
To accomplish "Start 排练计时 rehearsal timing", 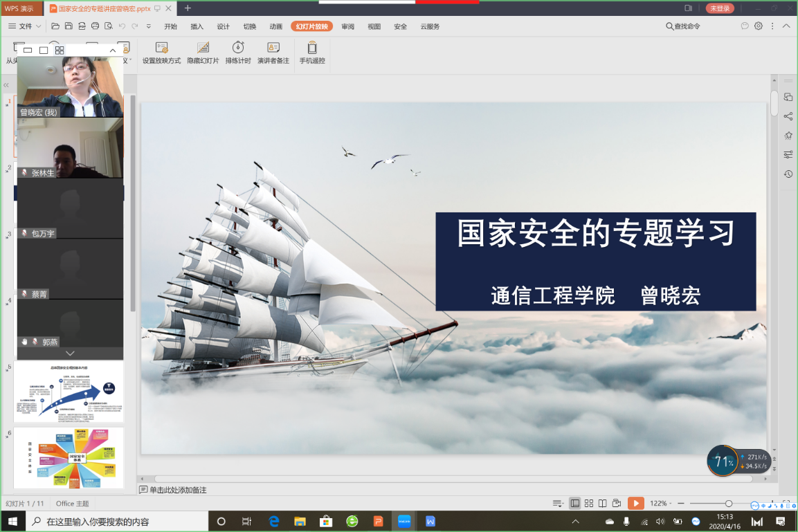I will click(x=238, y=53).
